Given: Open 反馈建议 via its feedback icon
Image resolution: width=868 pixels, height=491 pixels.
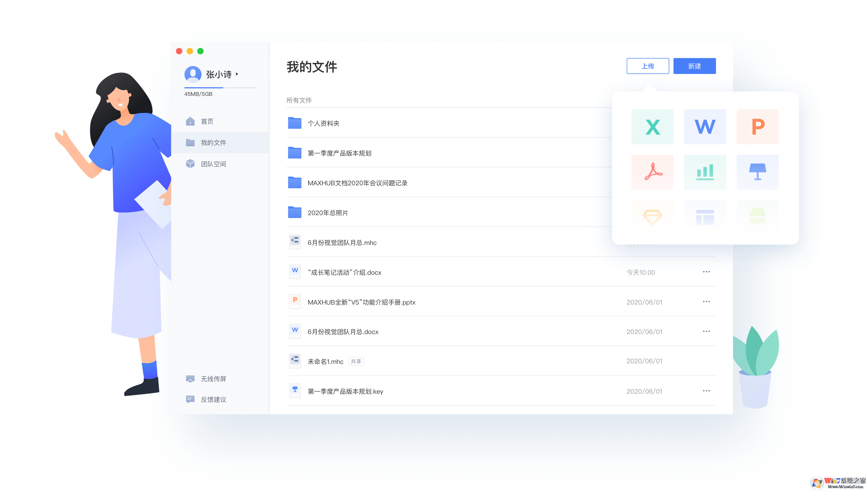Looking at the screenshot, I should [191, 400].
